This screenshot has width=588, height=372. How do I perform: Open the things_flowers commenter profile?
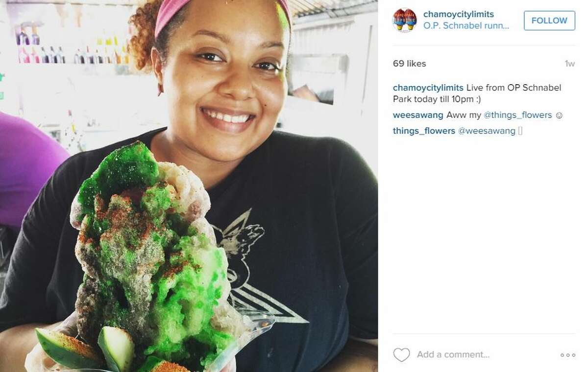[x=424, y=131]
